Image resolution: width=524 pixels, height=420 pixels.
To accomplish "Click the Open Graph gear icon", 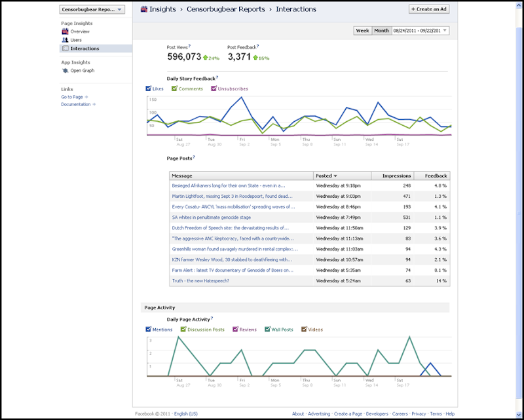I will 65,71.
